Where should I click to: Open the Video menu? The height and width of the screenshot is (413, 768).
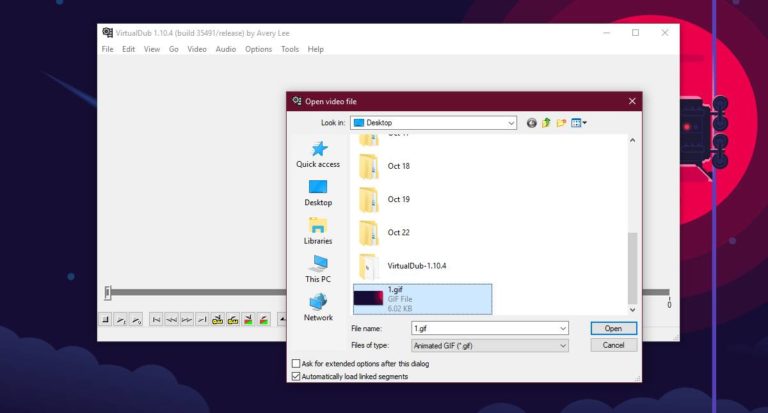[x=197, y=49]
